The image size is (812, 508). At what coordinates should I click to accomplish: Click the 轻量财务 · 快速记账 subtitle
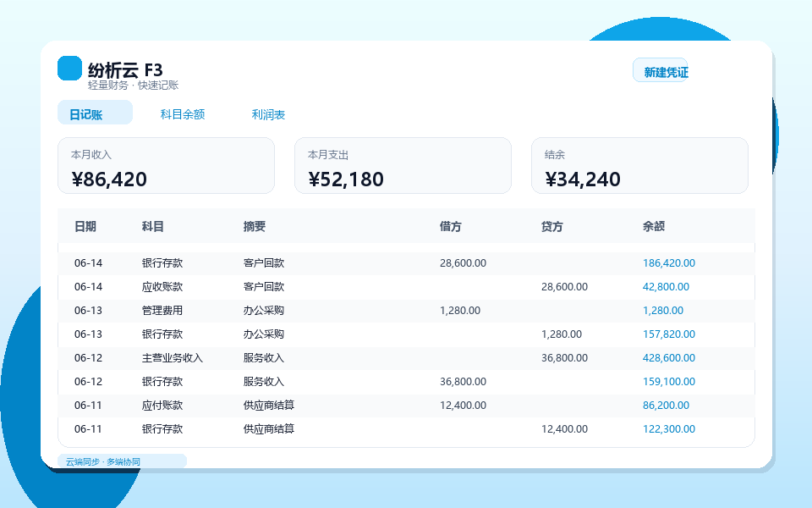(x=133, y=86)
